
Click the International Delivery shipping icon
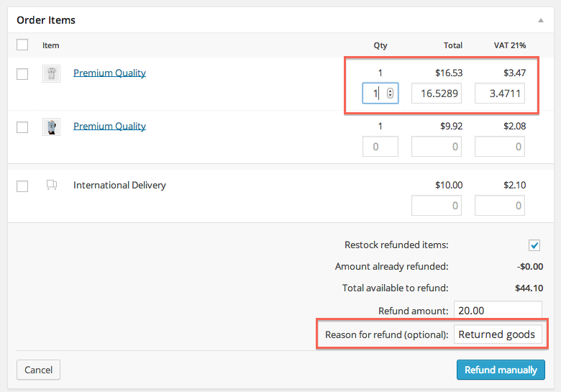51,186
